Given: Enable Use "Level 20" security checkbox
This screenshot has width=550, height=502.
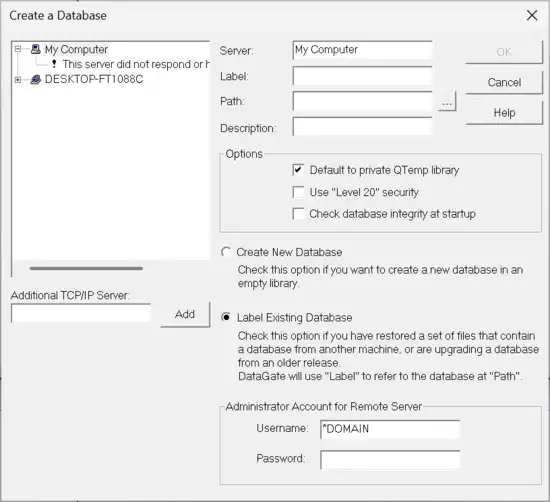Looking at the screenshot, I should point(298,192).
